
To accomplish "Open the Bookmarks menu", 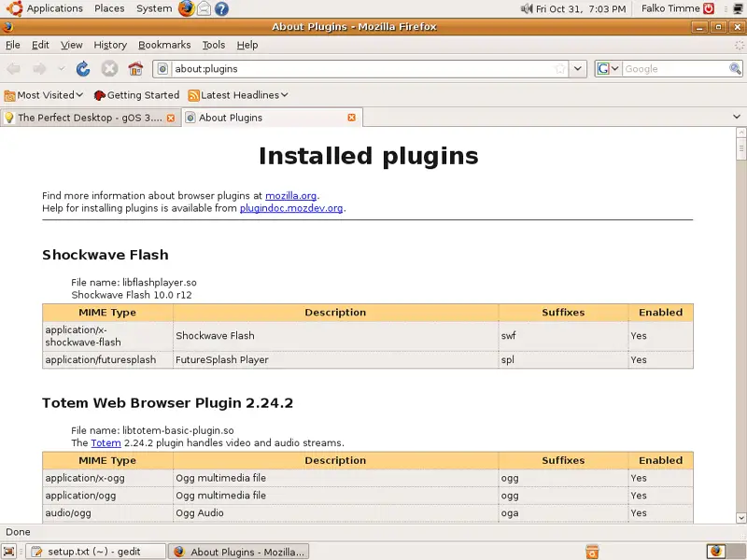I will 164,45.
